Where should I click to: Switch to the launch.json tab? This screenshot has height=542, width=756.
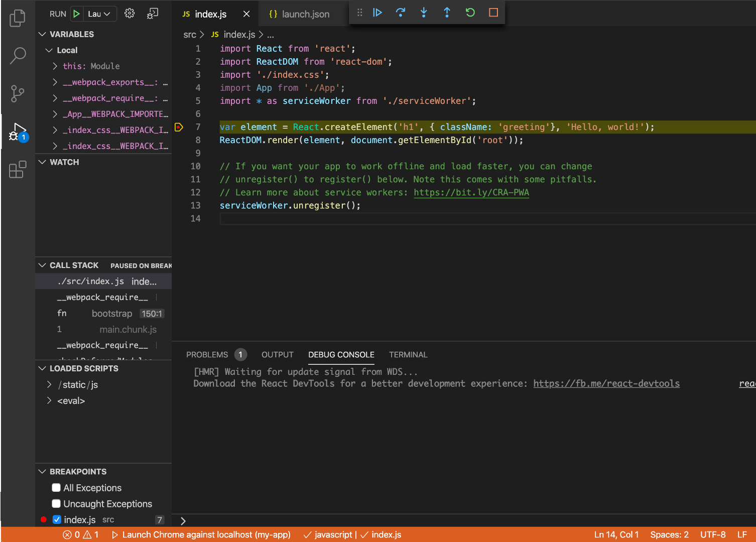pos(302,14)
